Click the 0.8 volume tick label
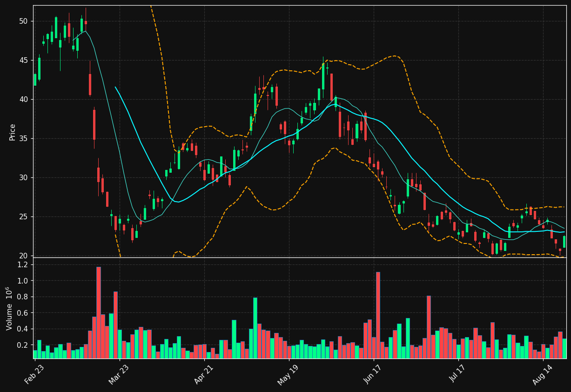 (22, 297)
